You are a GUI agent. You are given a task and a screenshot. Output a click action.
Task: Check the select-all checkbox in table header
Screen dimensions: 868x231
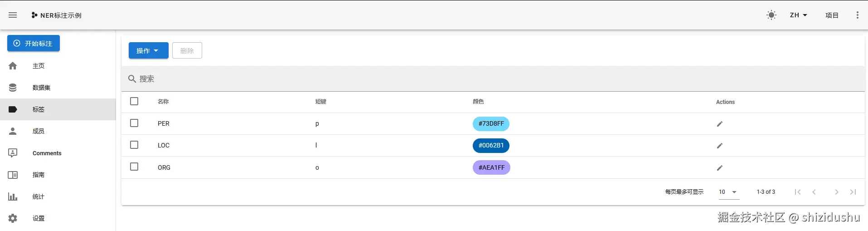tap(134, 101)
